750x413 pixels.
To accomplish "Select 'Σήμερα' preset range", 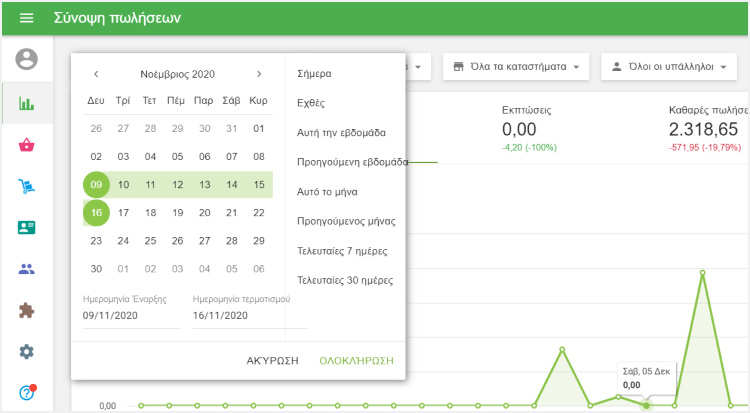I will click(x=314, y=74).
